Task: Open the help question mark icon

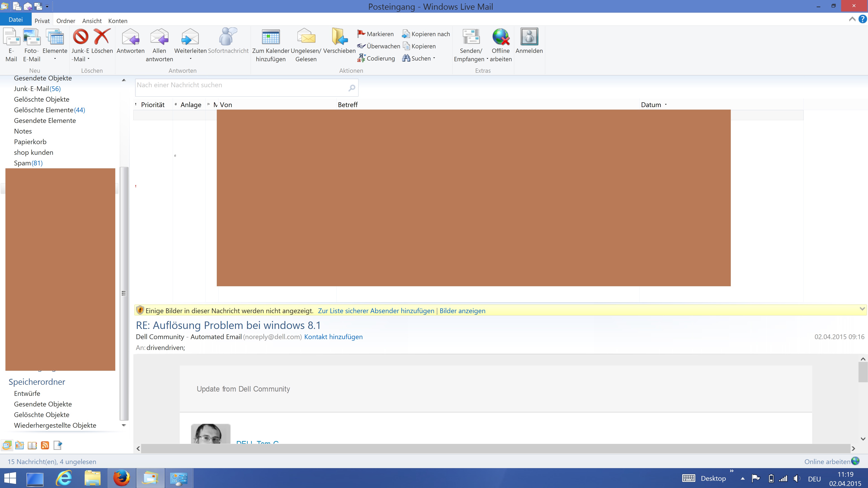Action: click(x=862, y=19)
